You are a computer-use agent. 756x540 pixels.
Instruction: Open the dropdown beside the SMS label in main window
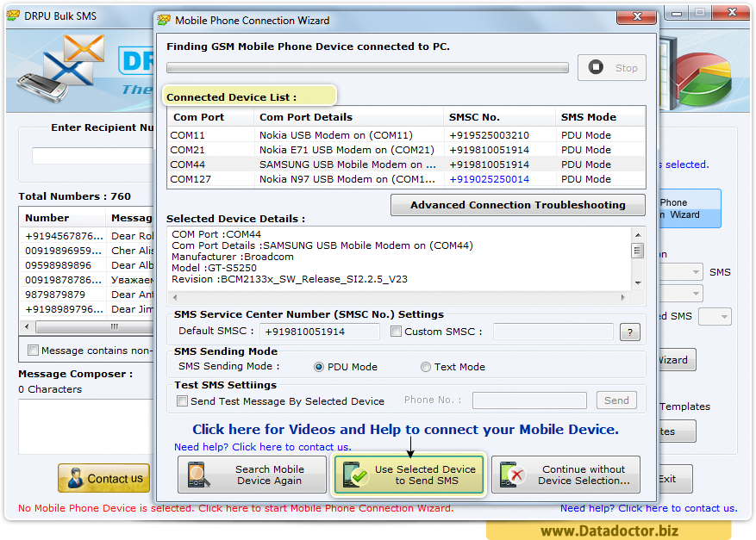(x=696, y=272)
